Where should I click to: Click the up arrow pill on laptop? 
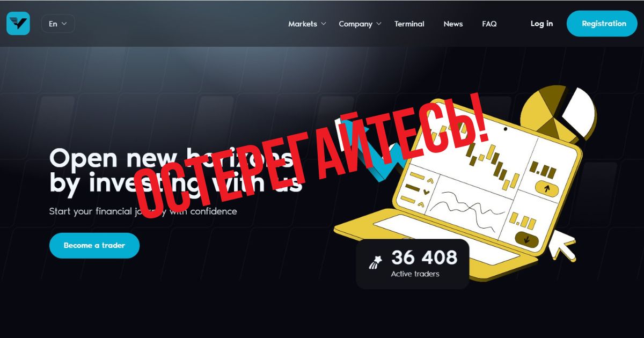(547, 189)
